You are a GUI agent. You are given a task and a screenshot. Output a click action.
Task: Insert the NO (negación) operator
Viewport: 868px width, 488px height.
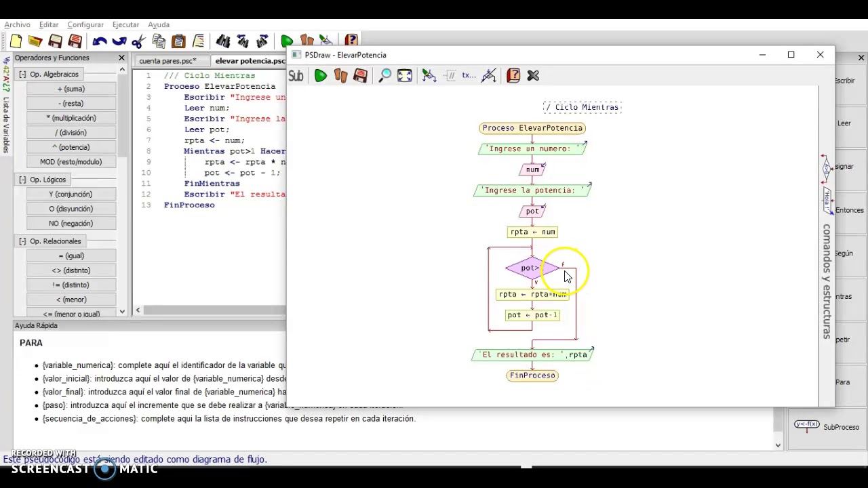71,224
